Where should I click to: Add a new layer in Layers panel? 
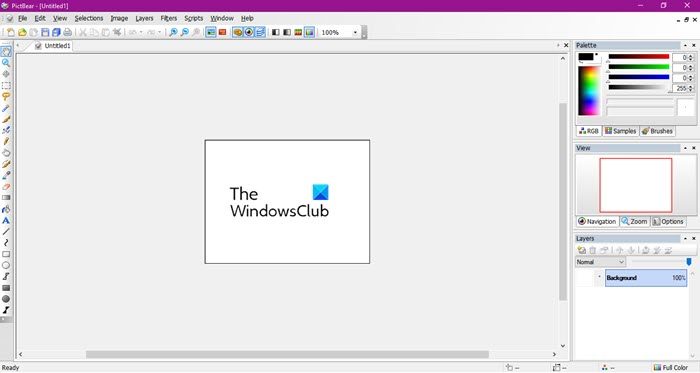tap(582, 250)
